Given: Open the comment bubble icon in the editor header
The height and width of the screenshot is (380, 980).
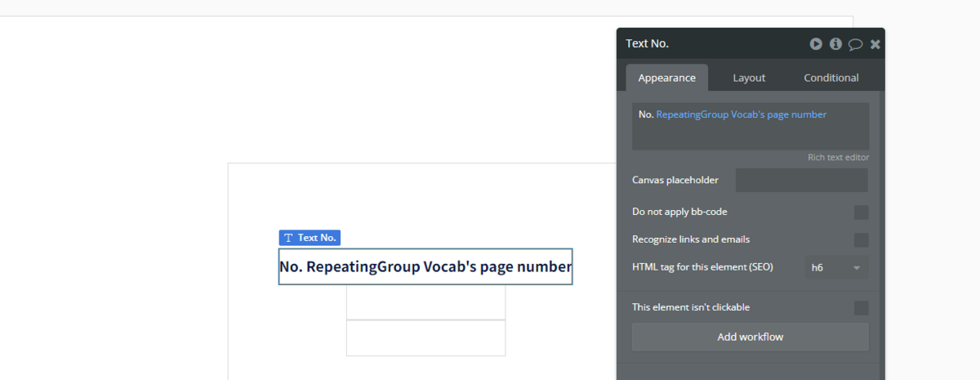Looking at the screenshot, I should 855,44.
